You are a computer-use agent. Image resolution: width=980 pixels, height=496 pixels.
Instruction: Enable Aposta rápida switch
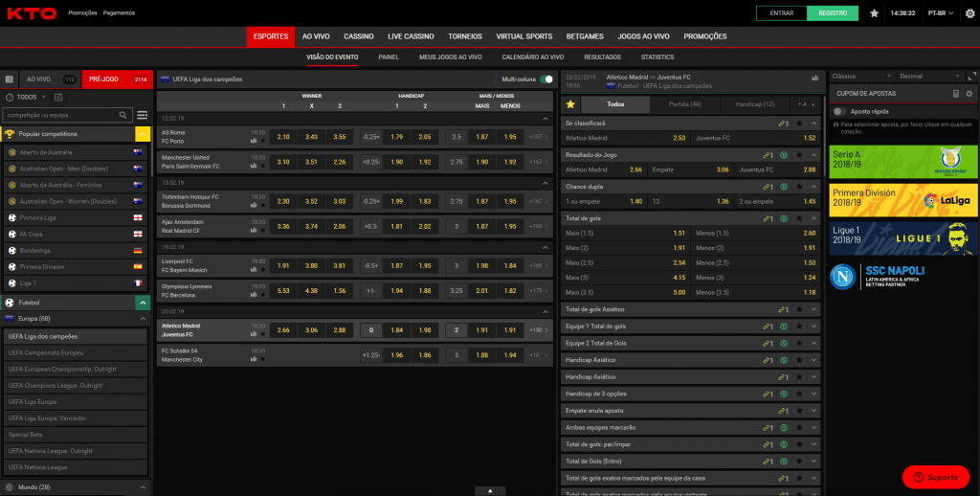tap(839, 111)
